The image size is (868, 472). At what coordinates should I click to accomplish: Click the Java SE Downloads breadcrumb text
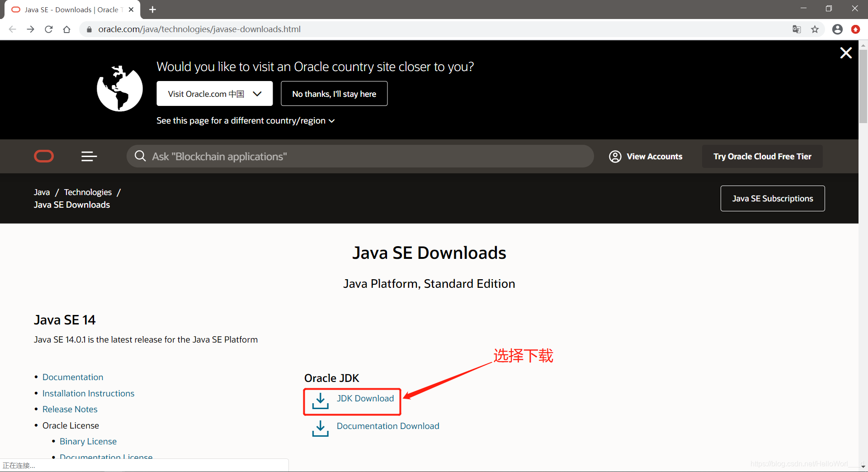pyautogui.click(x=72, y=205)
